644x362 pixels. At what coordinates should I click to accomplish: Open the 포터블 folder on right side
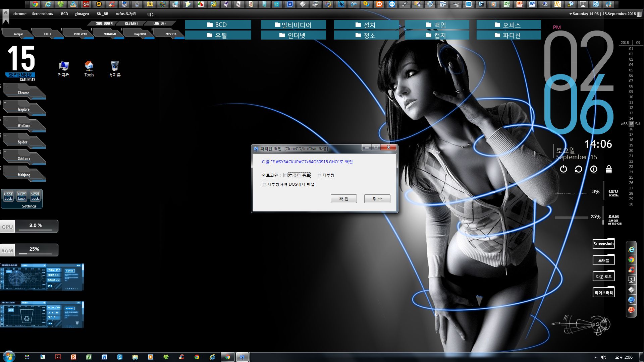604,260
